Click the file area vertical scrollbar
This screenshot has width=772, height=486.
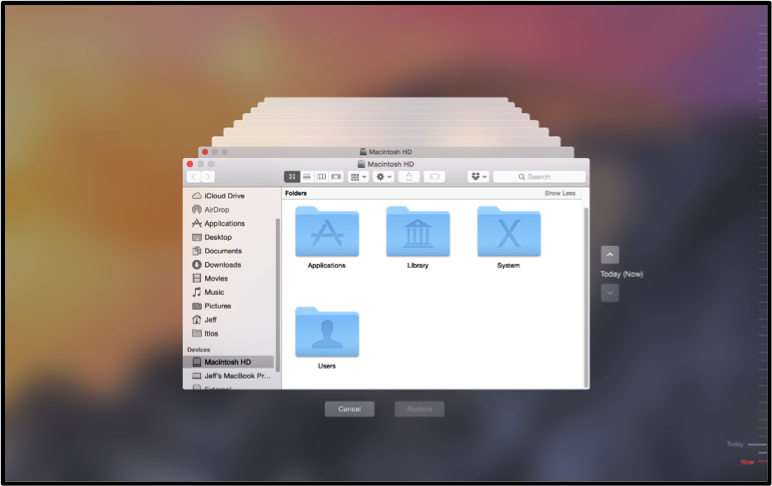(x=586, y=297)
